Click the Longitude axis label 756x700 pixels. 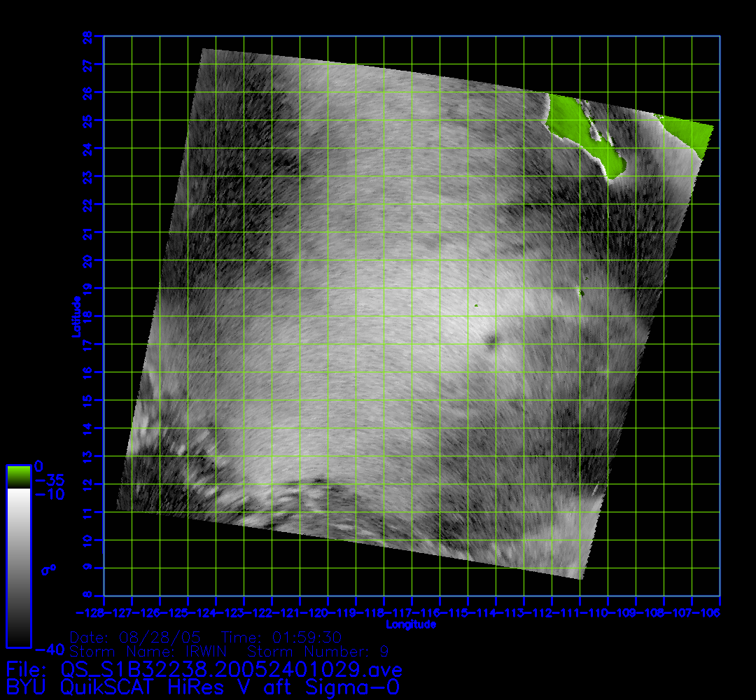(411, 624)
